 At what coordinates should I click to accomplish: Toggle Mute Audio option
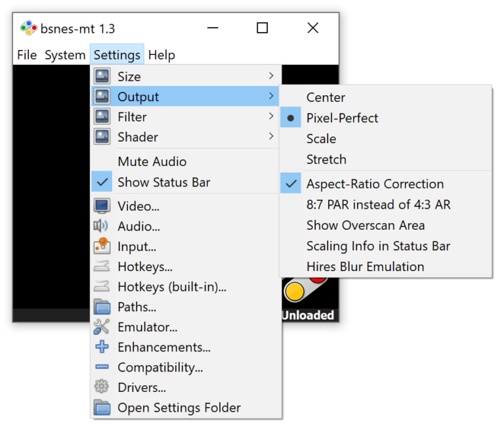pyautogui.click(x=185, y=161)
